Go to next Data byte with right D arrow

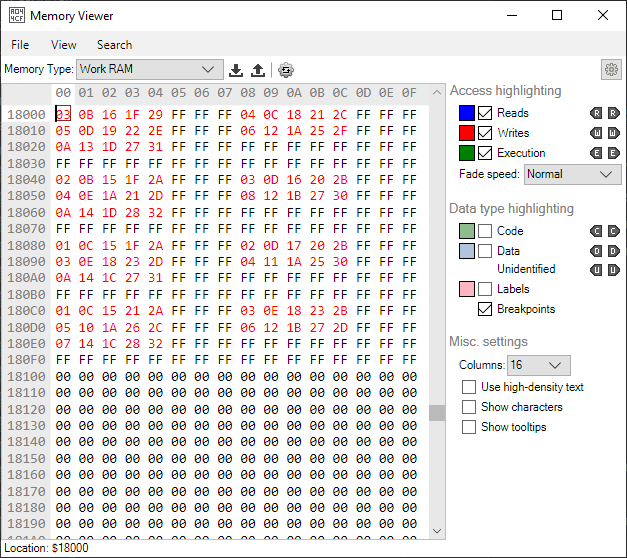613,251
